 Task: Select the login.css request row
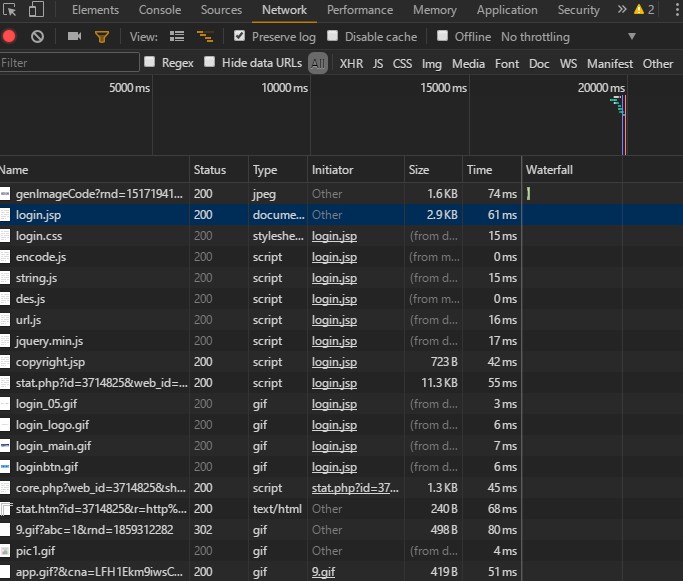point(95,236)
